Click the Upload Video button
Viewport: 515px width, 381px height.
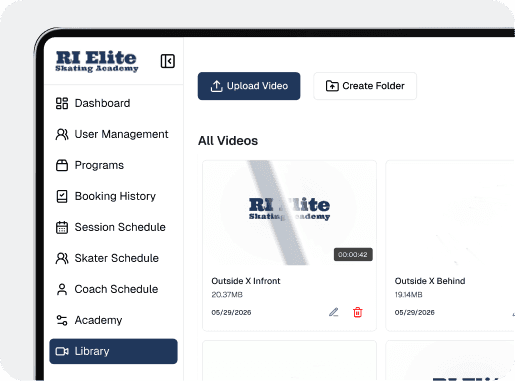[249, 86]
